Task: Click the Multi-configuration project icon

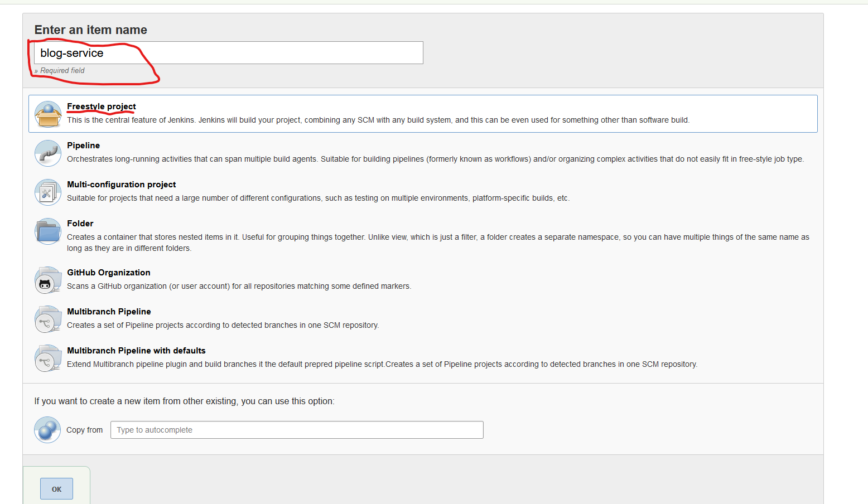Action: pos(48,192)
